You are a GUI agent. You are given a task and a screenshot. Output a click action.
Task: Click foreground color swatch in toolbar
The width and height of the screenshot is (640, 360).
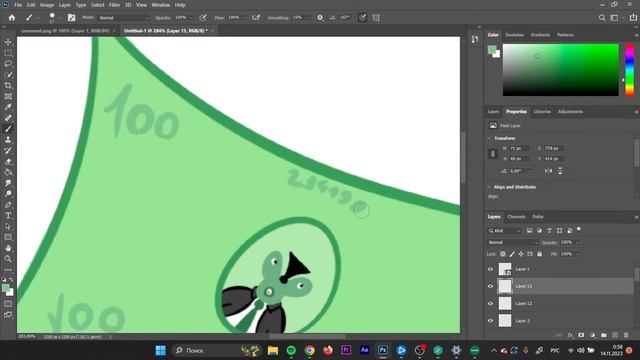point(6,289)
